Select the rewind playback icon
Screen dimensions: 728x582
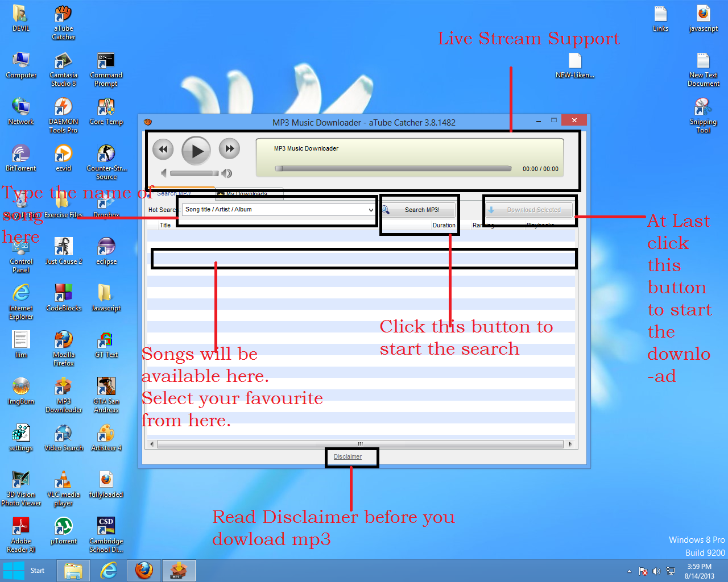(163, 149)
